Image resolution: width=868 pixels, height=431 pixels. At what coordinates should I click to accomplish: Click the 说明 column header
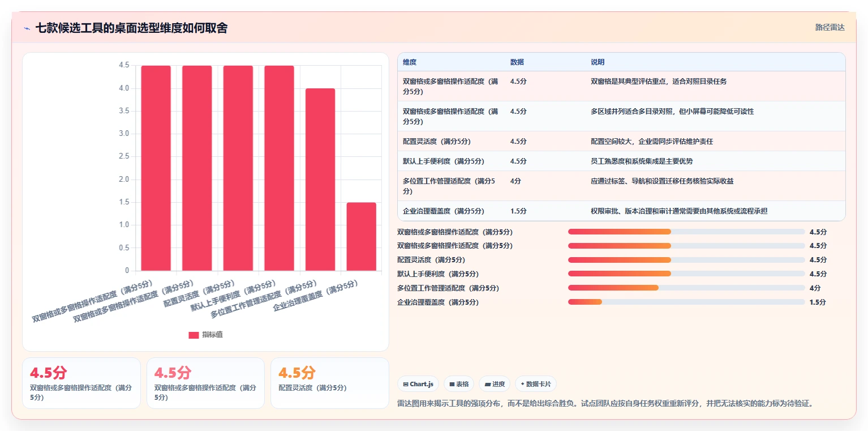point(598,62)
